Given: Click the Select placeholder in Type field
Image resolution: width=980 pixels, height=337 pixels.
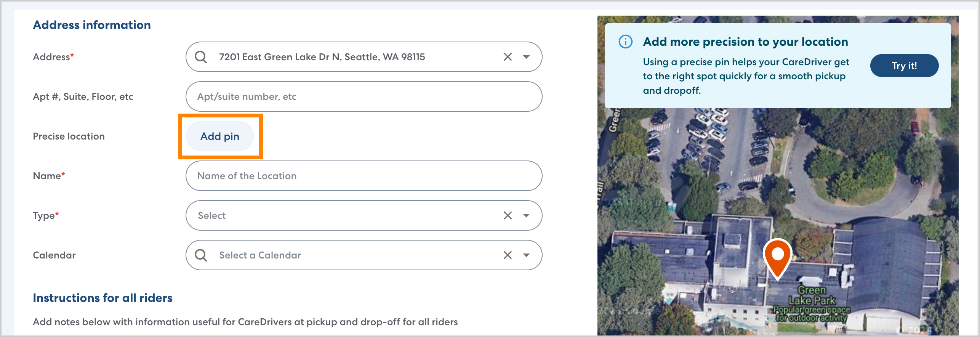Looking at the screenshot, I should [x=212, y=216].
